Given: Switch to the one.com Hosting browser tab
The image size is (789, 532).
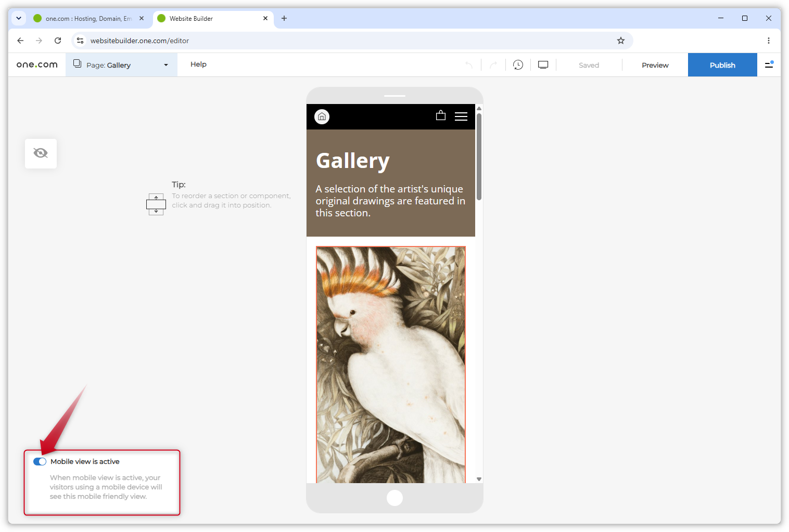Looking at the screenshot, I should [88, 18].
